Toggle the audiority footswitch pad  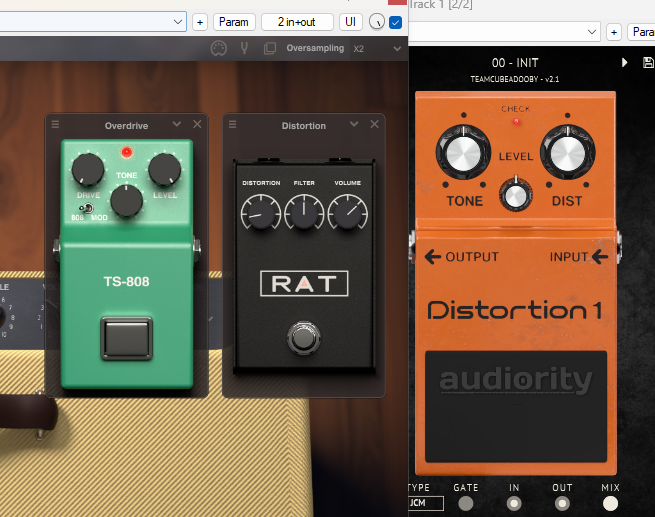[516, 406]
